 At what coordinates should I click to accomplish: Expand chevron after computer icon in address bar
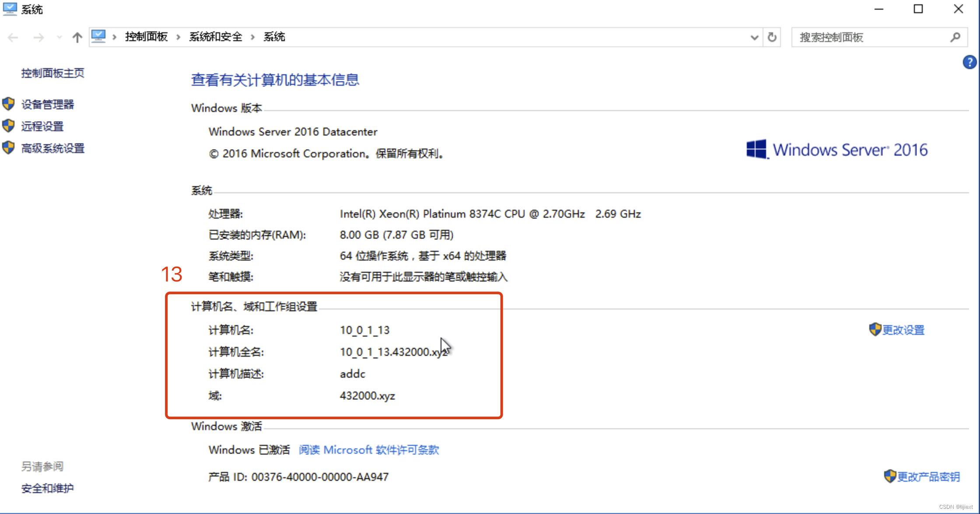115,37
